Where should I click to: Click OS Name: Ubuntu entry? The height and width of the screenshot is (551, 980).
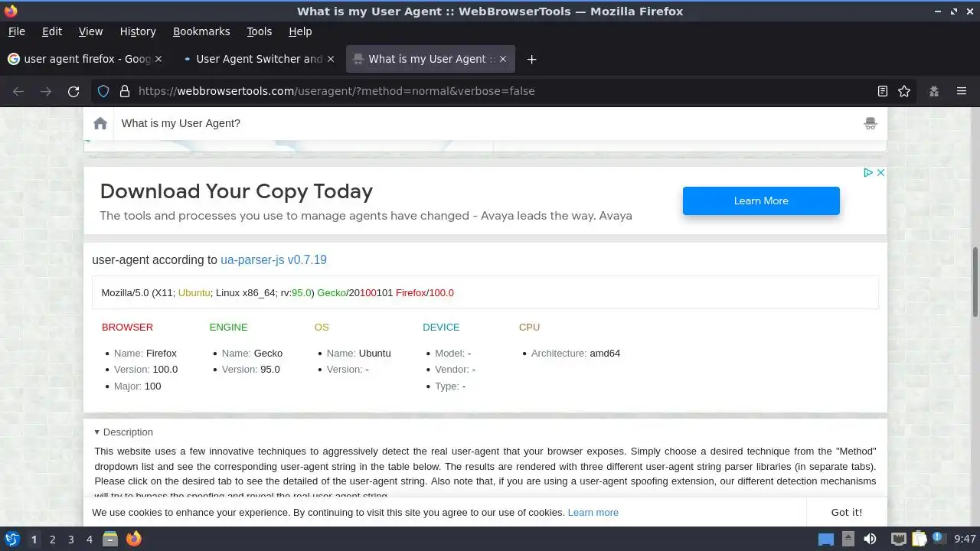coord(358,354)
